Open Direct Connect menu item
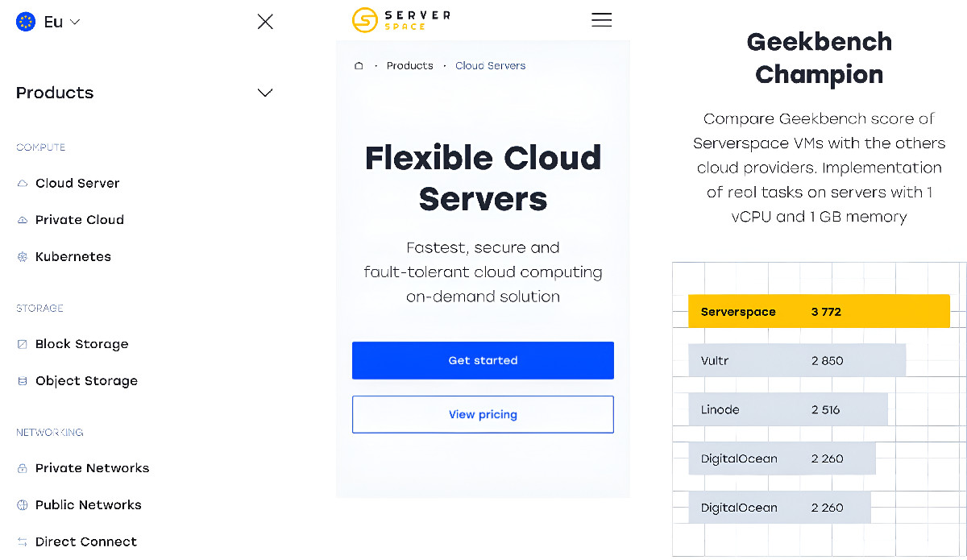 [x=85, y=541]
